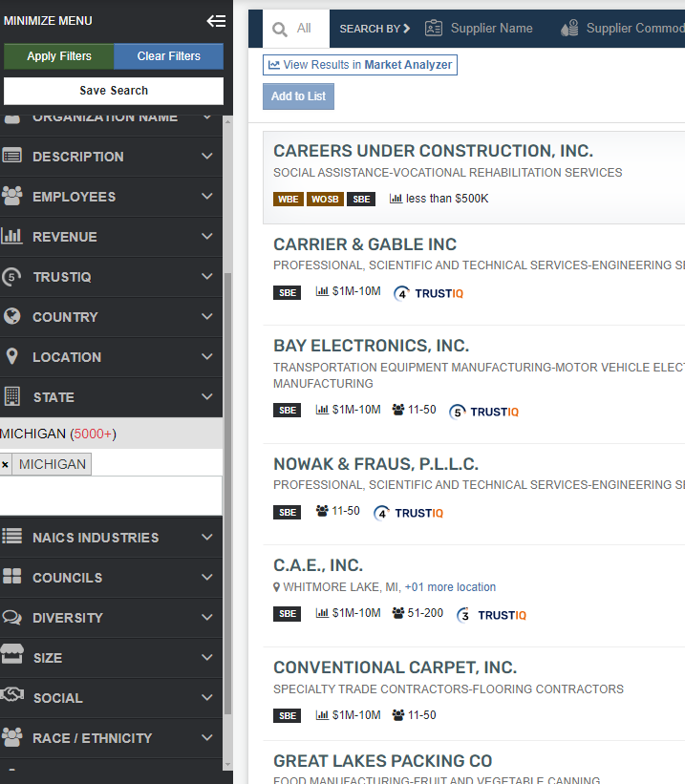Image resolution: width=685 pixels, height=784 pixels.
Task: Expand the Social filter chevron
Action: click(207, 697)
